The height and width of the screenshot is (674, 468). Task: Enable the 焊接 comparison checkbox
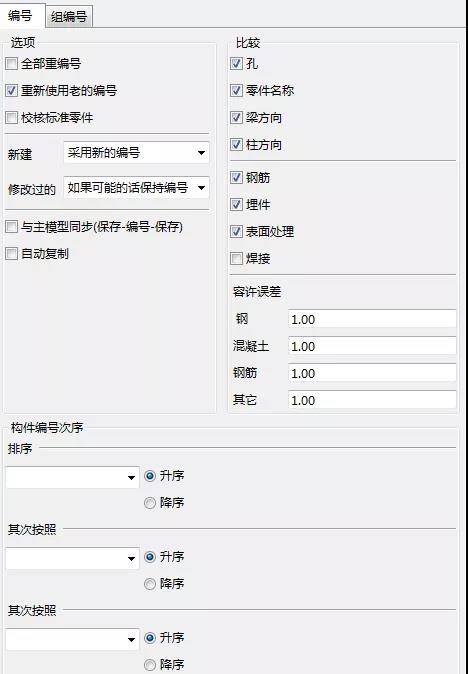tap(236, 259)
